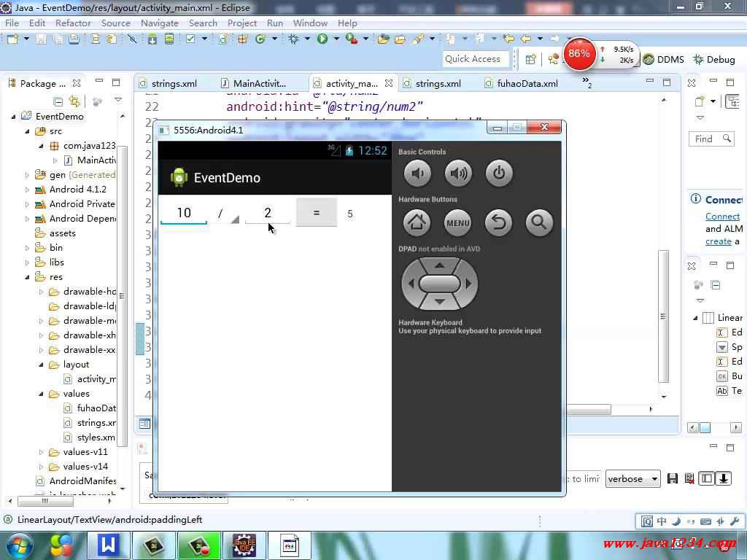Image resolution: width=747 pixels, height=560 pixels.
Task: Collapse the res folder
Action: coord(27,277)
